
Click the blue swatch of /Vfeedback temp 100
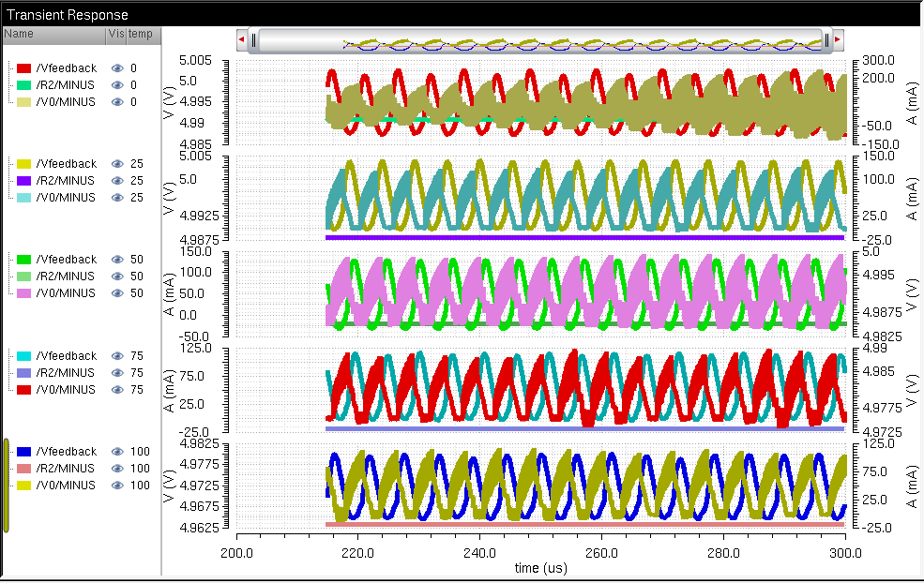click(x=24, y=452)
